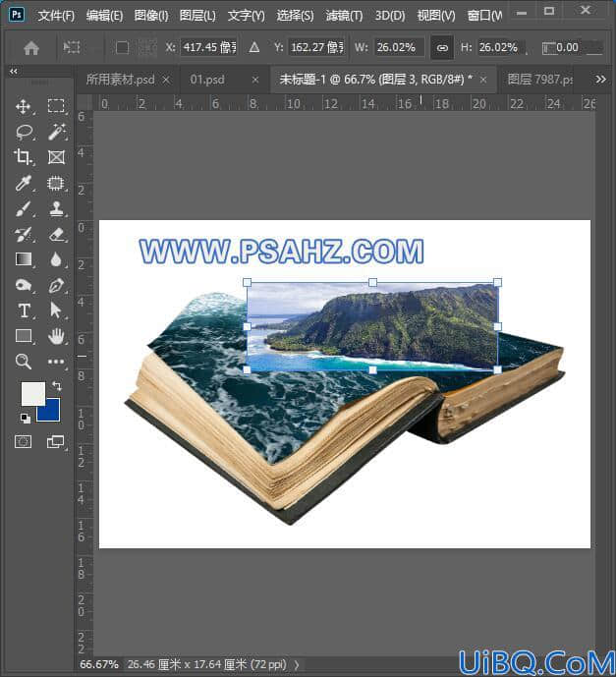Open the 滤镜(T) menu
616x677 pixels.
(344, 16)
